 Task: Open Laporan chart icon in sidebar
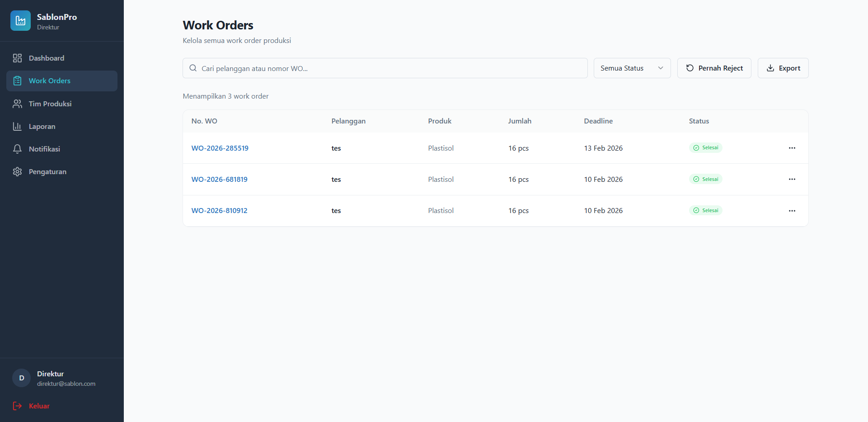(17, 126)
